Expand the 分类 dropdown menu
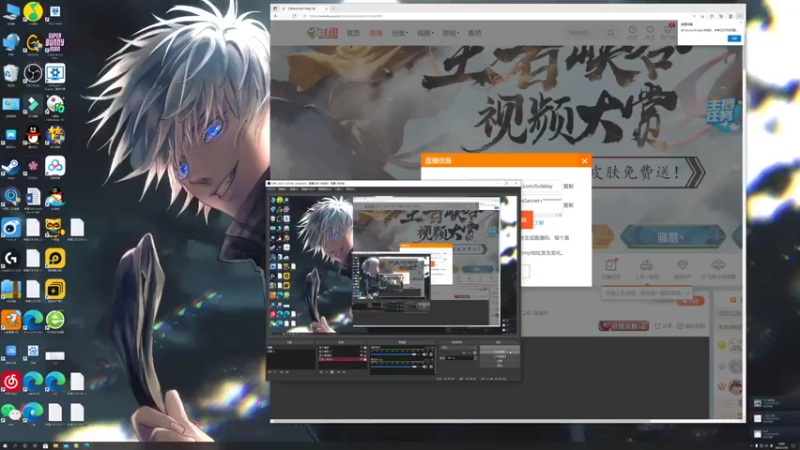 point(399,33)
